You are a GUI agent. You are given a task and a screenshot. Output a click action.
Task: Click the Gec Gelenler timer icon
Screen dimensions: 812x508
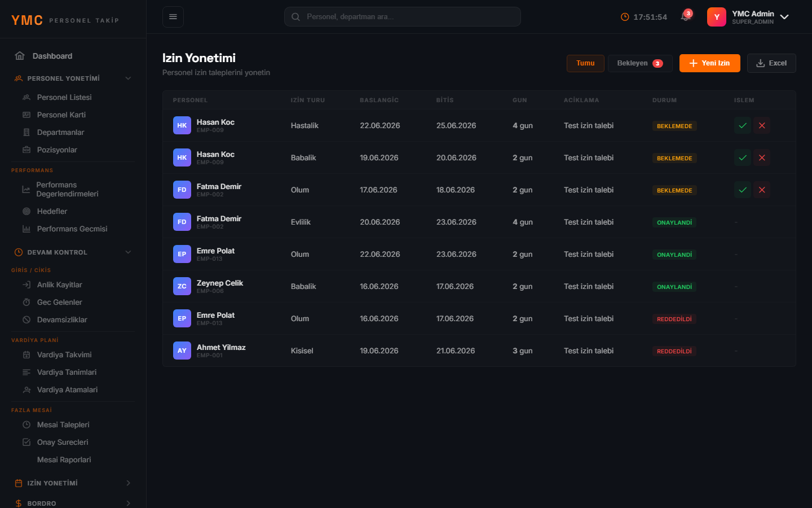tap(27, 302)
